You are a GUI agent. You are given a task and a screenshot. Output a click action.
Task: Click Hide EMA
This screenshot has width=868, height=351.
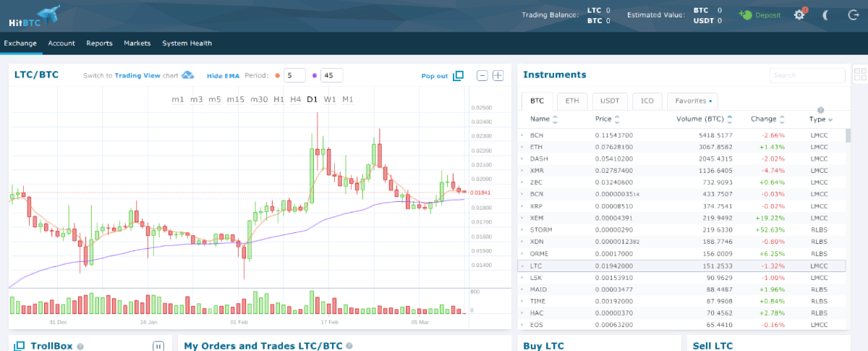point(223,75)
